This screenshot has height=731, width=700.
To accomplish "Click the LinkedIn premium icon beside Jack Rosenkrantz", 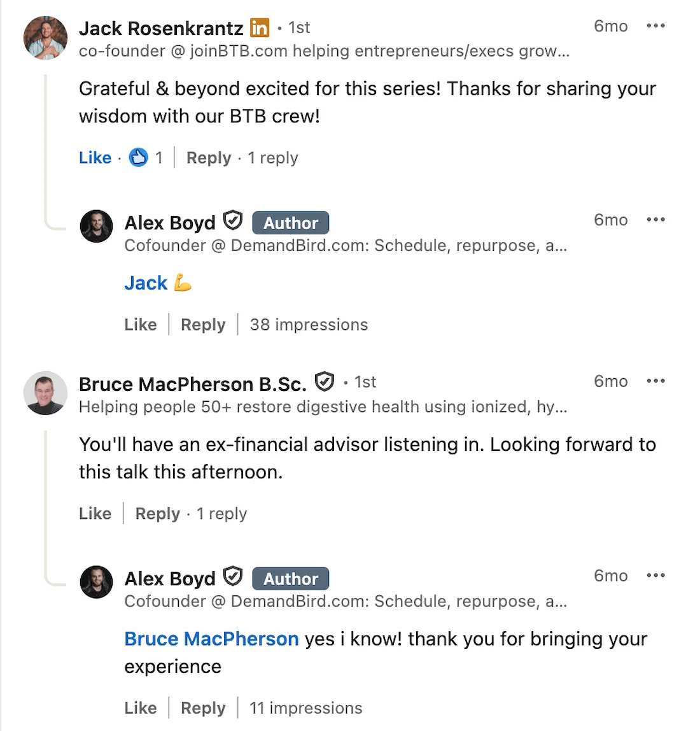I will coord(258,27).
